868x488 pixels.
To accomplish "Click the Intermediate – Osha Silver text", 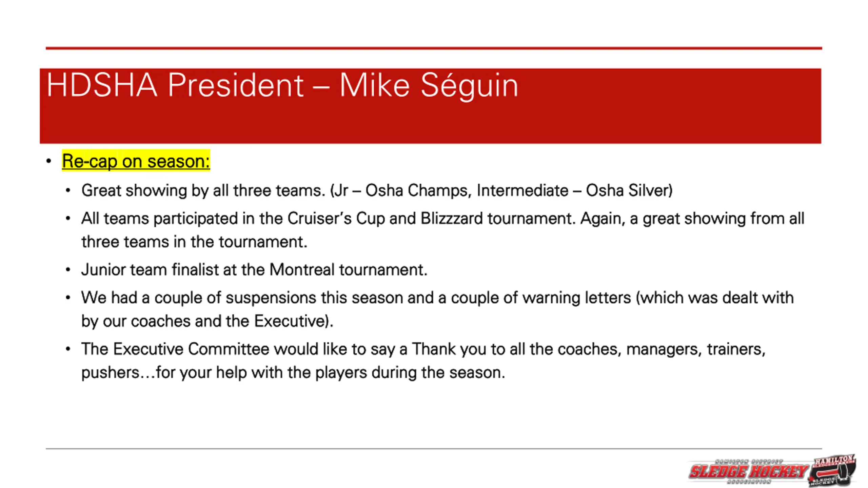I will pyautogui.click(x=573, y=190).
